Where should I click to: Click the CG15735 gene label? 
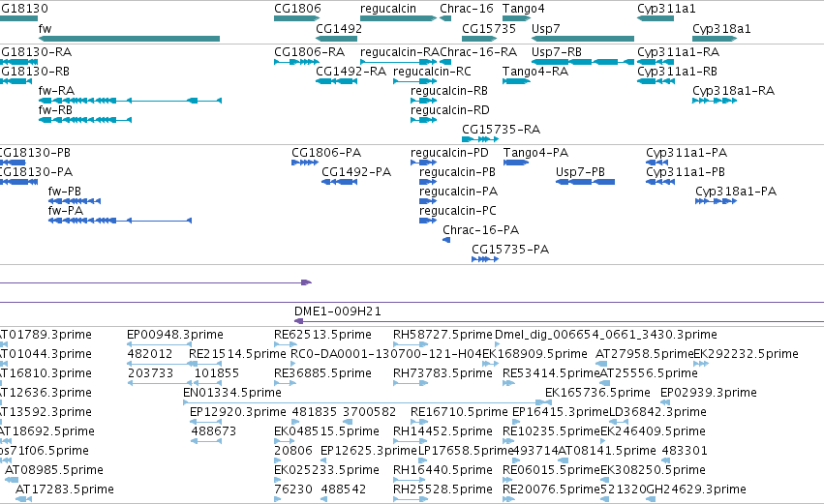489,29
